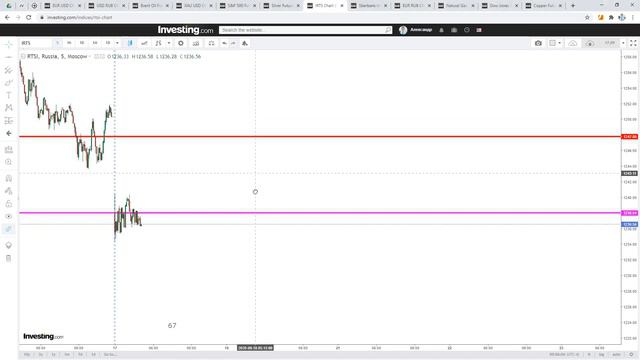Viewport: 640px width, 360px height.
Task: Click the redo arrow
Action: [233, 43]
